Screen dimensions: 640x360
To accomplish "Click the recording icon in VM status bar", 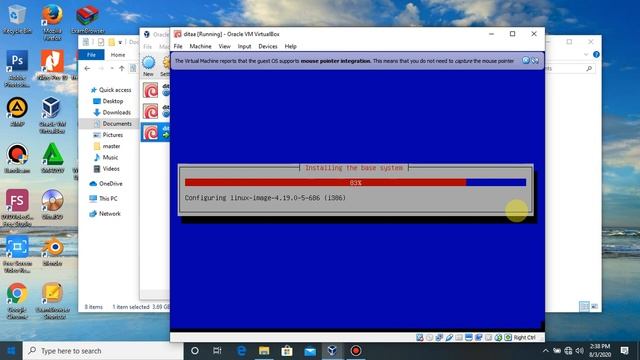I will coord(478,338).
